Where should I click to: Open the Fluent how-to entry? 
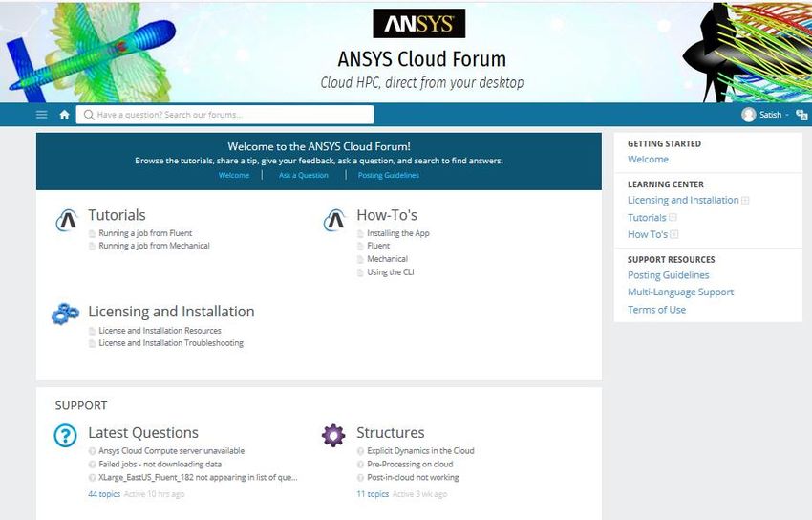[378, 246]
